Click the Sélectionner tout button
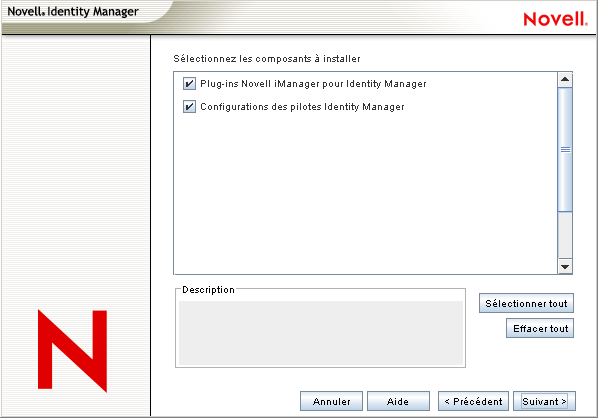Image resolution: width=598 pixels, height=418 pixels. point(526,304)
